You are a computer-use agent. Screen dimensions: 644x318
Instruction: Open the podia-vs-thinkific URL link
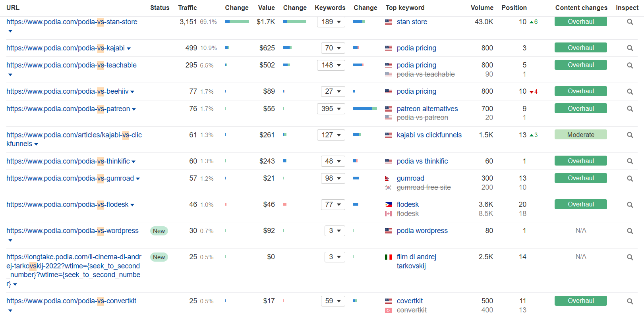click(68, 161)
